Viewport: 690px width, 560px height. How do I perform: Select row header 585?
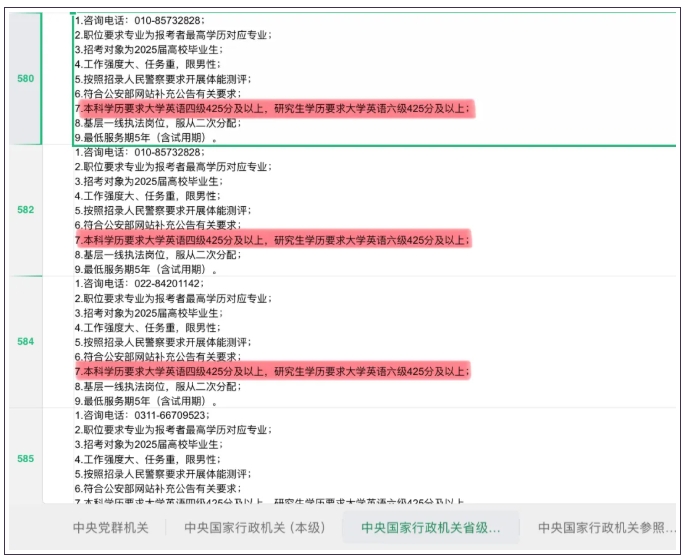coord(25,458)
